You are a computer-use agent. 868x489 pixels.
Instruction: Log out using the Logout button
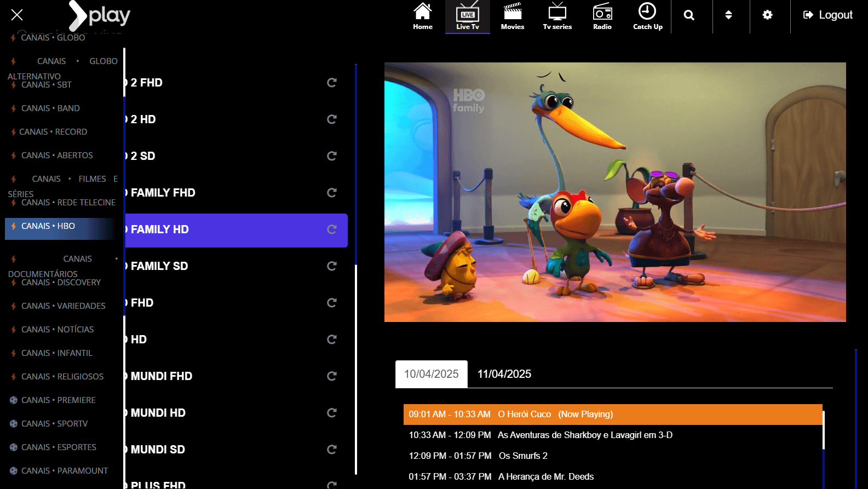tap(827, 15)
